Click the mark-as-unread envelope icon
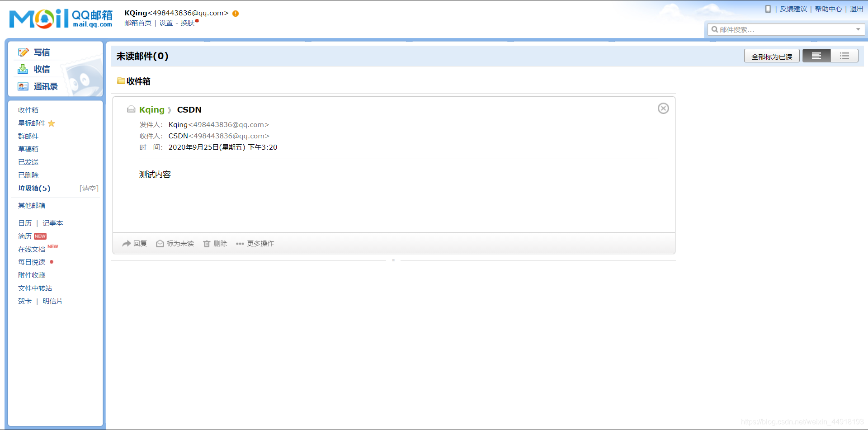The width and height of the screenshot is (868, 430). click(160, 244)
